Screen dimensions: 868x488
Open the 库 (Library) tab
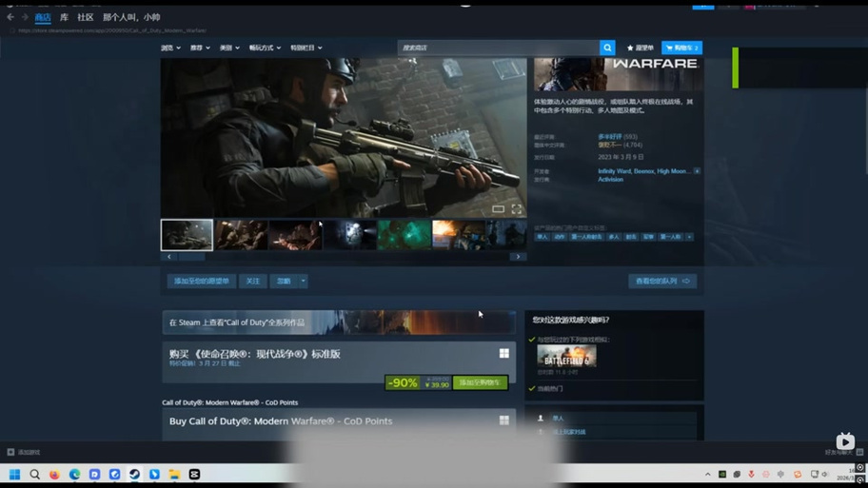[64, 17]
